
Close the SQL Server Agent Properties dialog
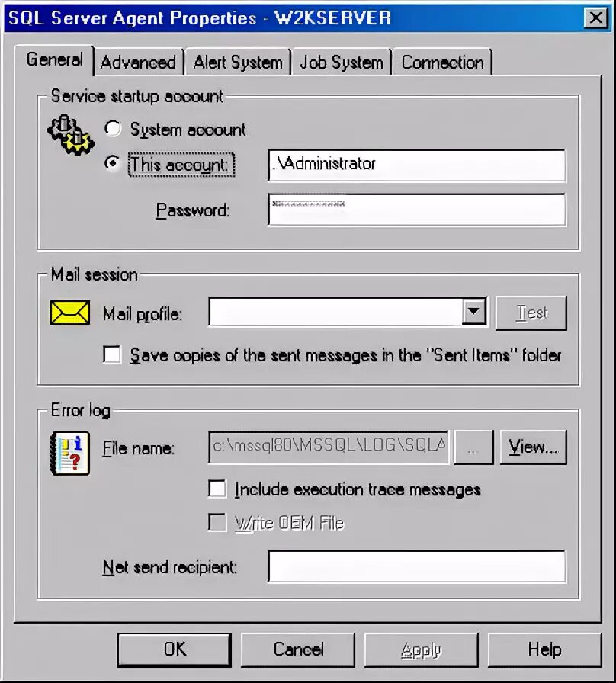click(x=595, y=18)
